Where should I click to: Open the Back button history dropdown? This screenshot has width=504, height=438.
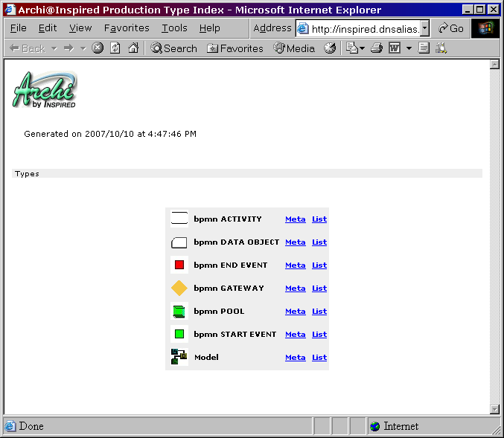(x=54, y=48)
